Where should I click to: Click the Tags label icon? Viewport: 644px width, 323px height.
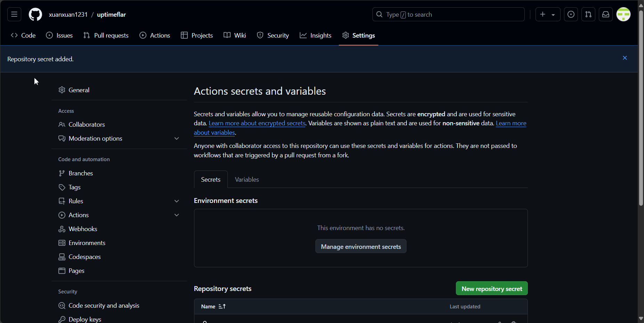click(x=62, y=187)
